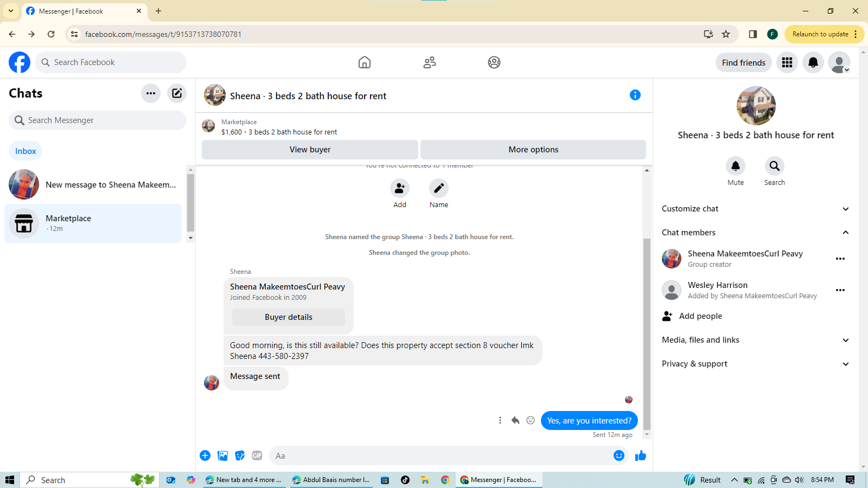Click the Search Messenger field
868x488 pixels.
pos(98,120)
